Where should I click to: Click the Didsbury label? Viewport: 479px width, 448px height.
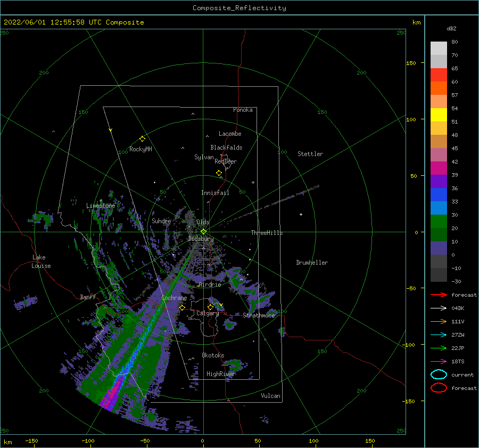(x=201, y=239)
